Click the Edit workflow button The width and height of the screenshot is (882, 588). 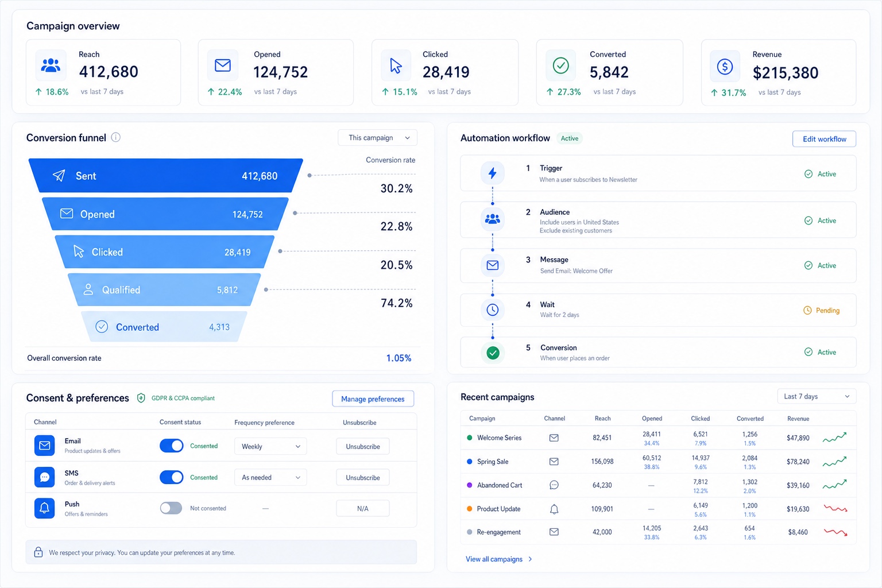click(824, 139)
